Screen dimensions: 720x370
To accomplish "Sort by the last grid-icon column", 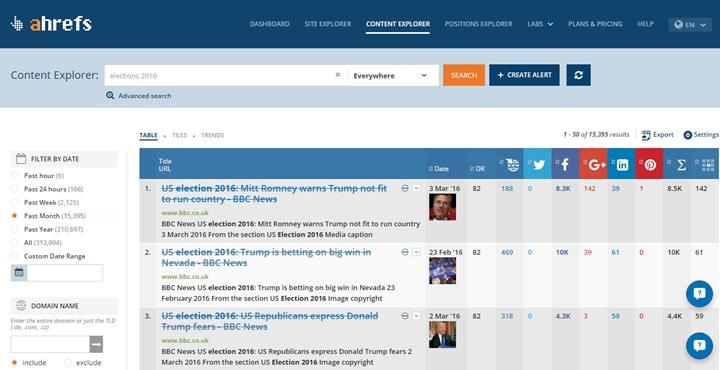I will [x=705, y=164].
